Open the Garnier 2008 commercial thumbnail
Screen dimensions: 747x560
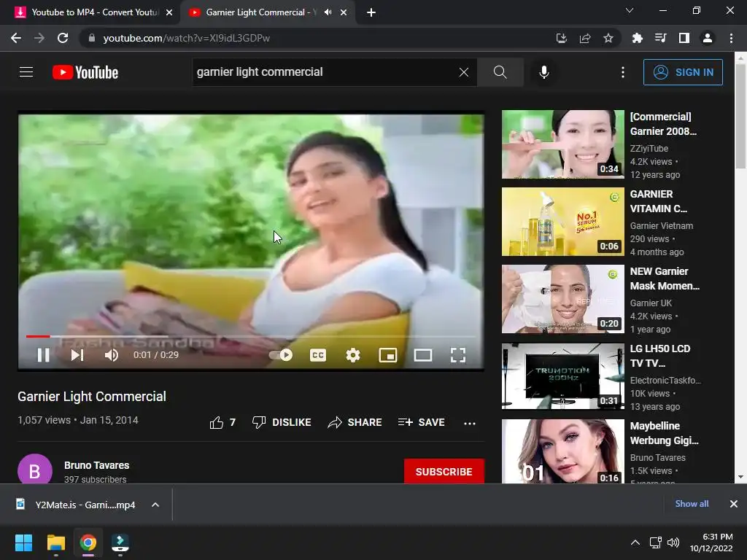(562, 144)
